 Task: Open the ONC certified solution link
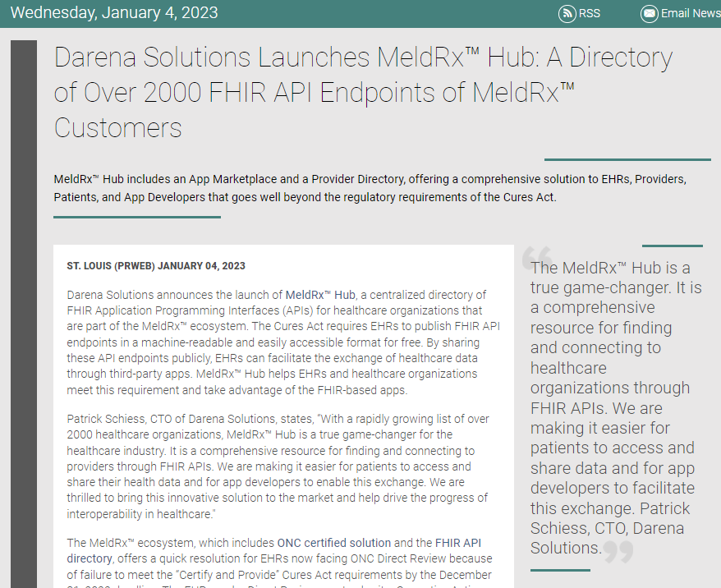(334, 543)
